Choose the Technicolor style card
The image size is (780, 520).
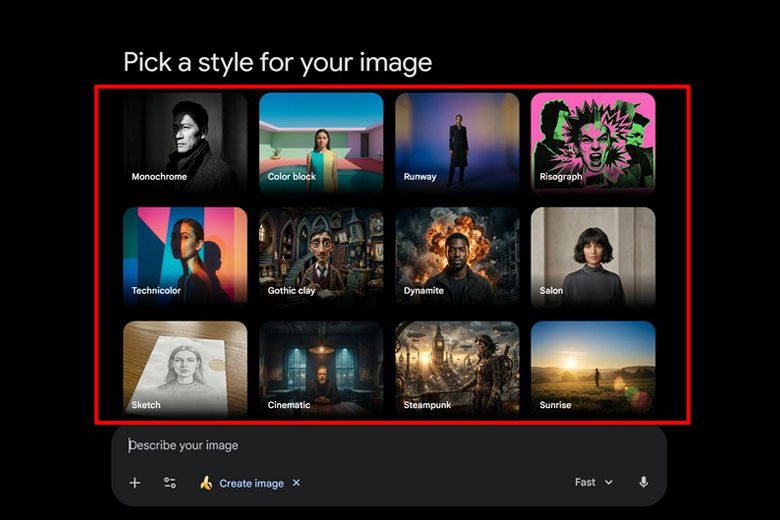(x=185, y=257)
